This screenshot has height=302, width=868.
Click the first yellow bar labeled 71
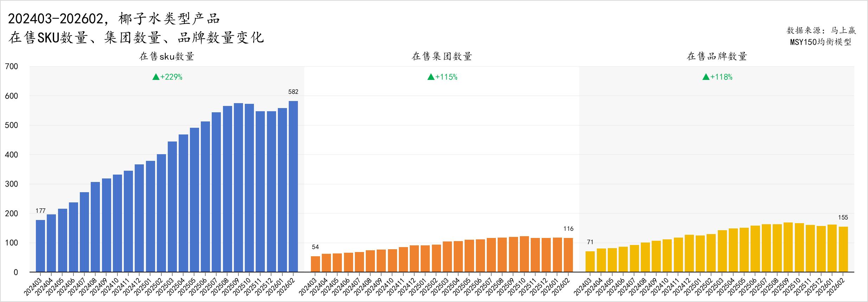[590, 262]
